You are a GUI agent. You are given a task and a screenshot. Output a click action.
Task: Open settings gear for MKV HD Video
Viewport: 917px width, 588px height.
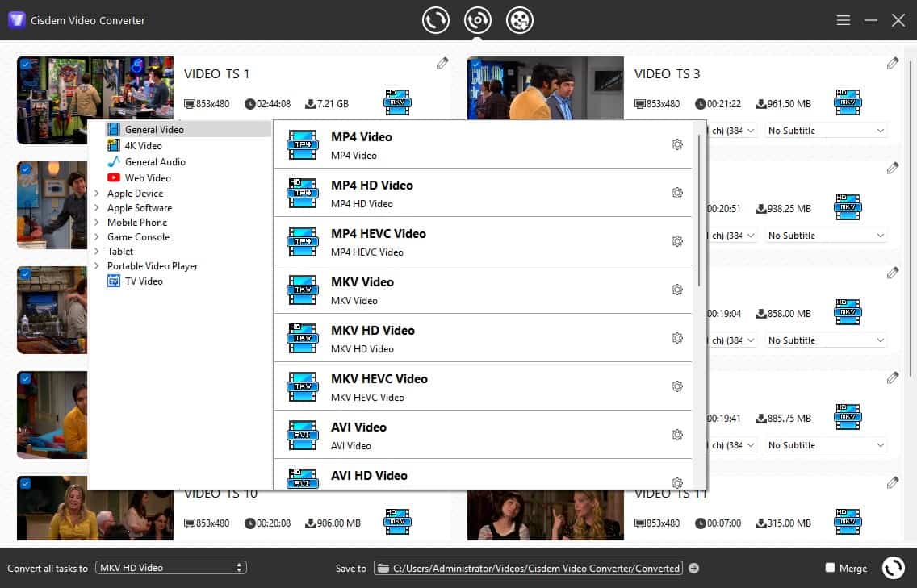point(677,339)
